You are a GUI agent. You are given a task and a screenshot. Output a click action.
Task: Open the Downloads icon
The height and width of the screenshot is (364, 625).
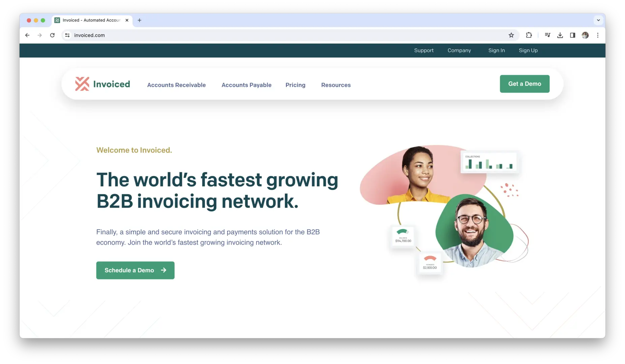click(x=560, y=35)
